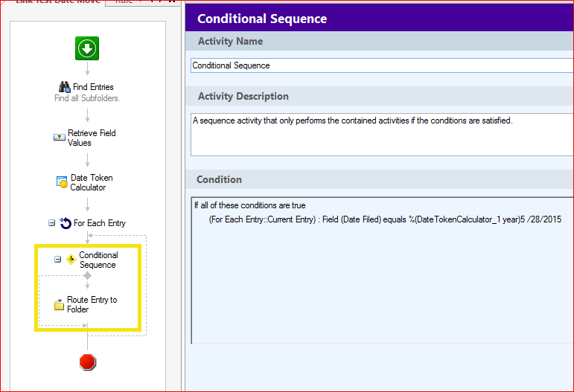Viewport: 574px width, 392px height.
Task: Select the Date Token Calculator icon
Action: tap(63, 182)
